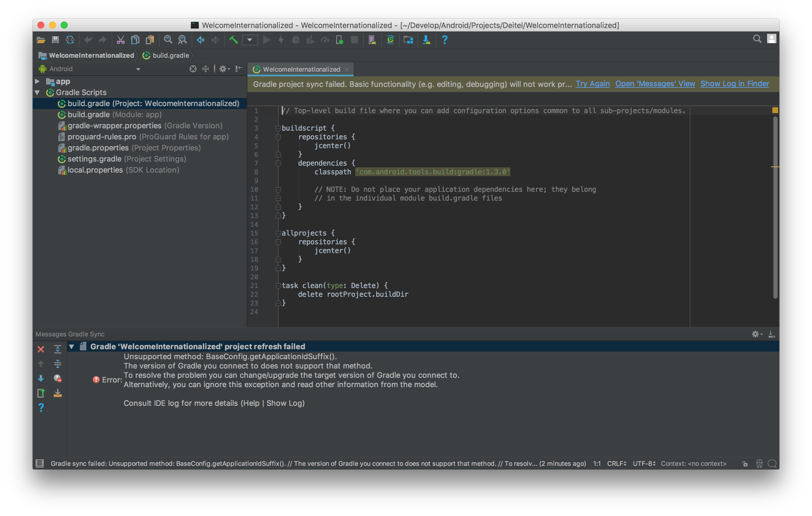This screenshot has width=812, height=516.
Task: Click the yellow warning indicator square
Action: pyautogui.click(x=775, y=110)
